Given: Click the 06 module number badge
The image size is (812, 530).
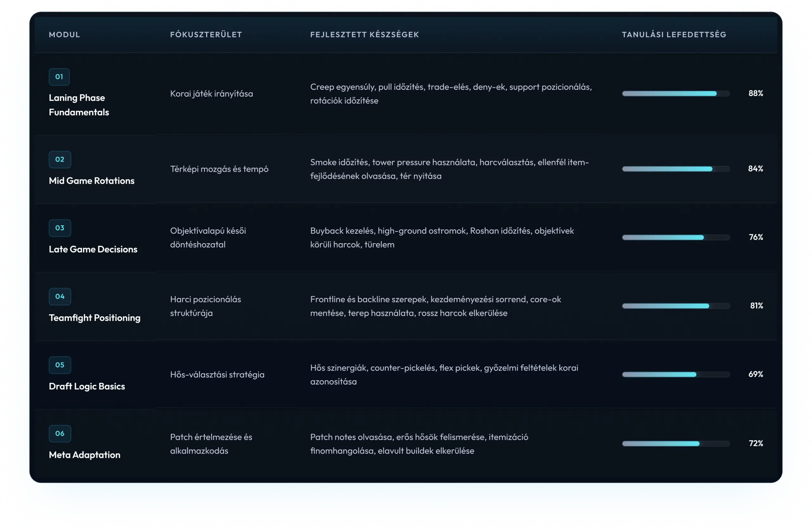Looking at the screenshot, I should click(x=60, y=434).
